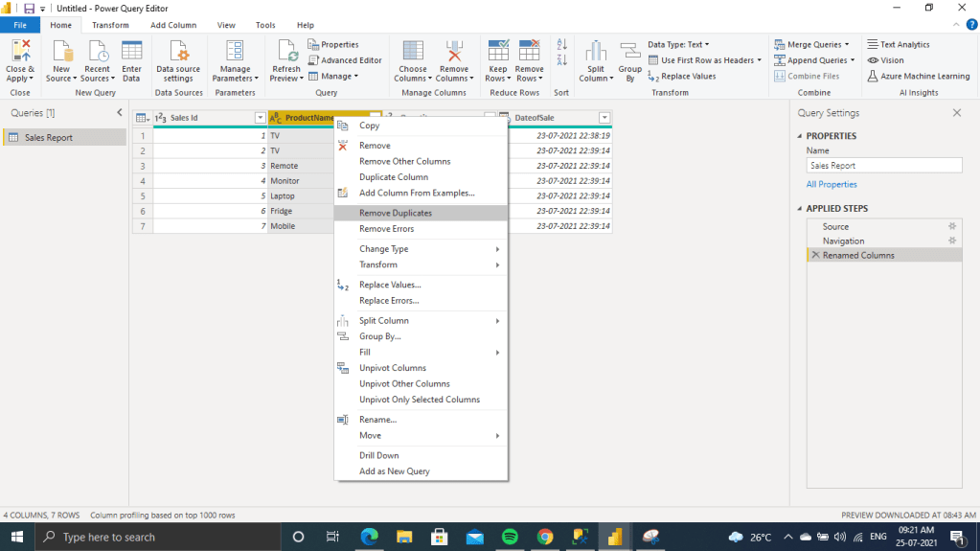The height and width of the screenshot is (551, 980).
Task: Open Spotify from the Windows taskbar
Action: 510,538
